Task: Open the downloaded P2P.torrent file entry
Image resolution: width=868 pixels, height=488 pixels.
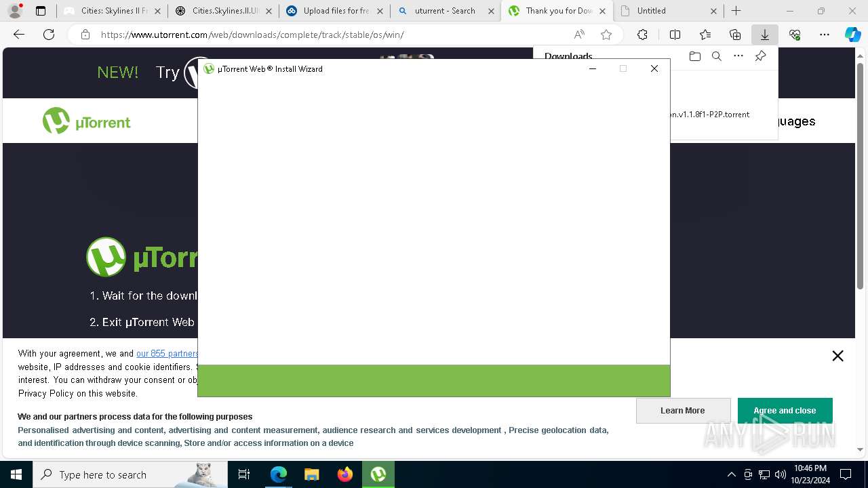Action: 709,115
